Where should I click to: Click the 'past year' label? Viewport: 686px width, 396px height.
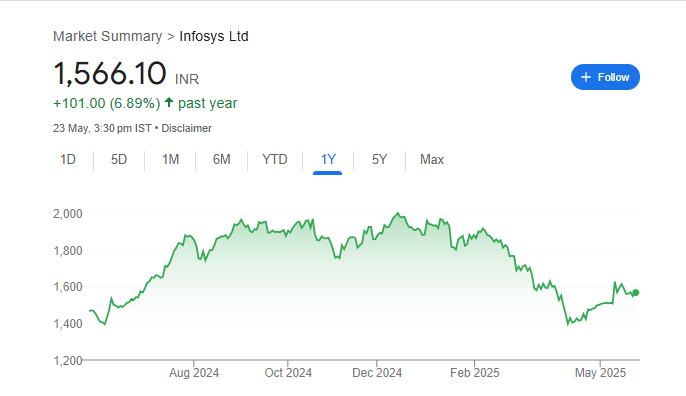coord(207,103)
